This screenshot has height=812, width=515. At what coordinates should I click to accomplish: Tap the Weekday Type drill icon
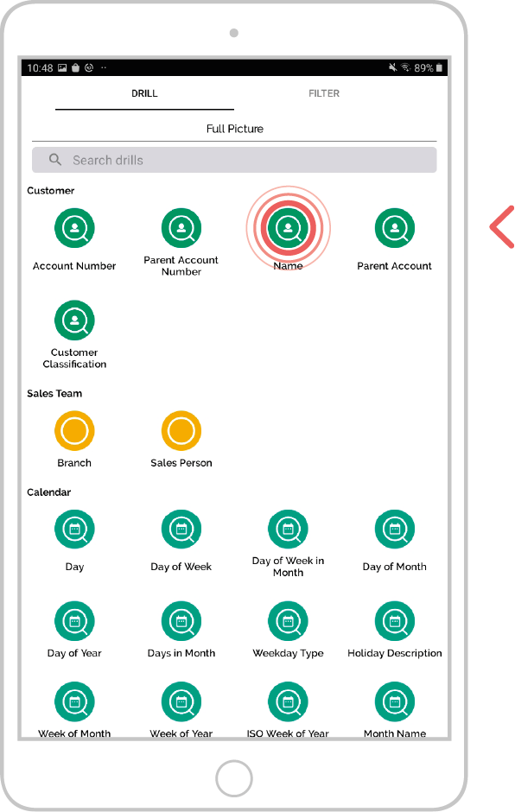pos(288,621)
